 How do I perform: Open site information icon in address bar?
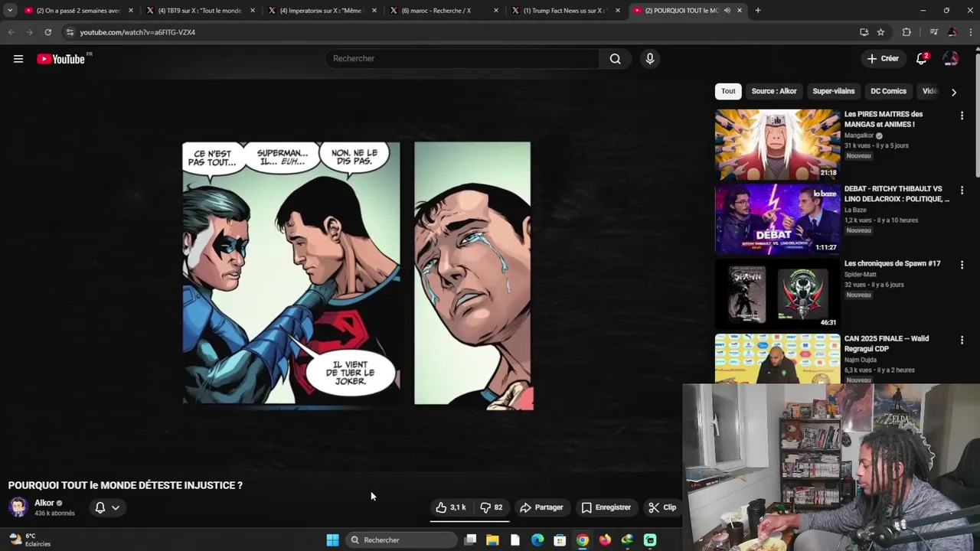70,32
